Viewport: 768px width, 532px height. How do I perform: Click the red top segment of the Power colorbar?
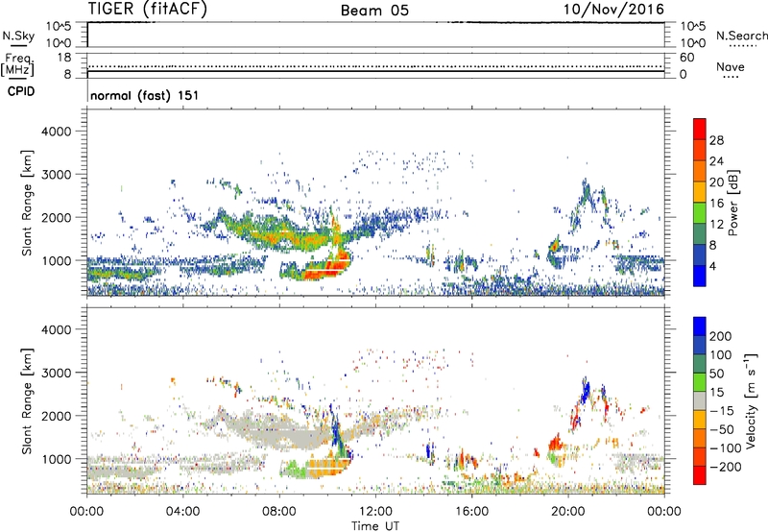[700, 129]
